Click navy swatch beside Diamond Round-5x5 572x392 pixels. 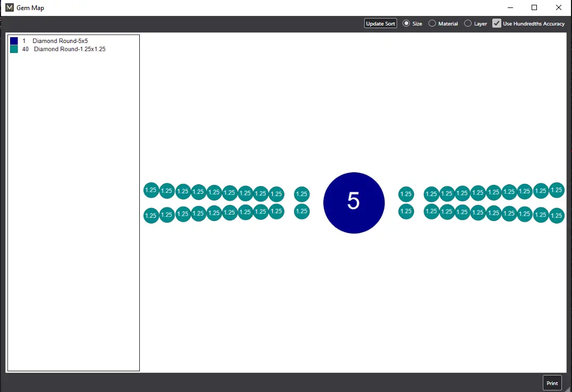14,41
